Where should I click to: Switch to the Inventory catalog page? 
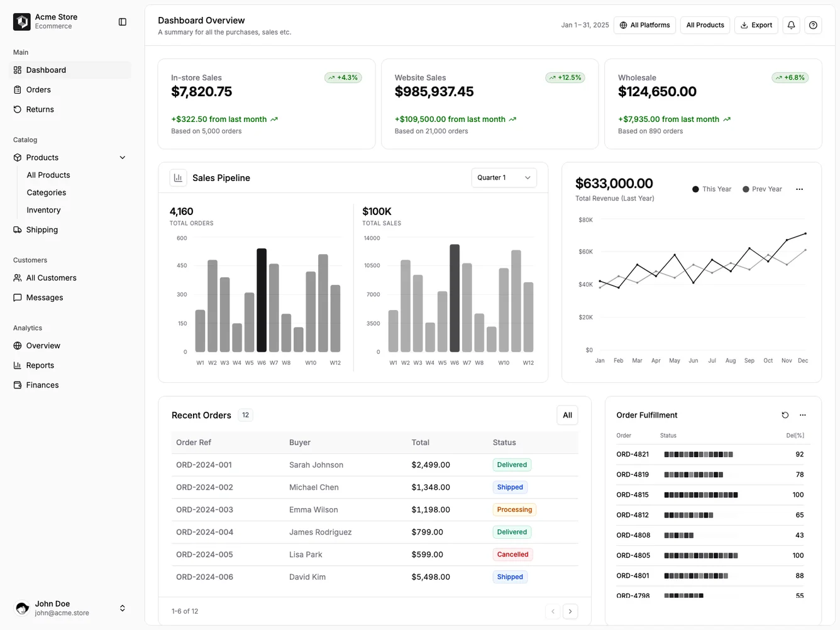click(43, 210)
